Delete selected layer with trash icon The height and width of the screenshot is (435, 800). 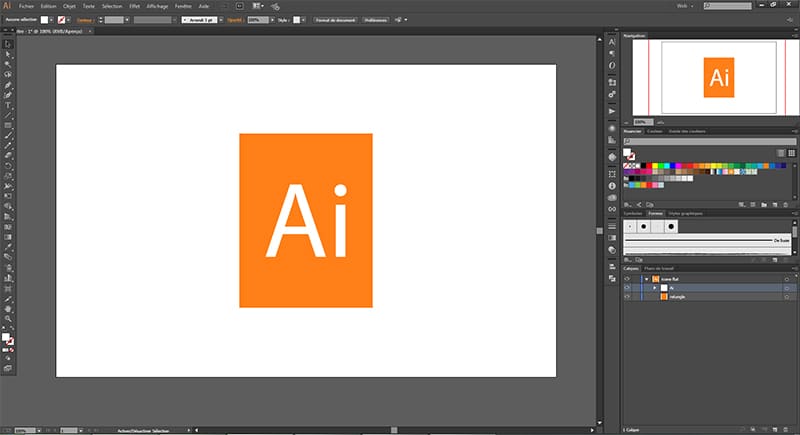click(786, 430)
